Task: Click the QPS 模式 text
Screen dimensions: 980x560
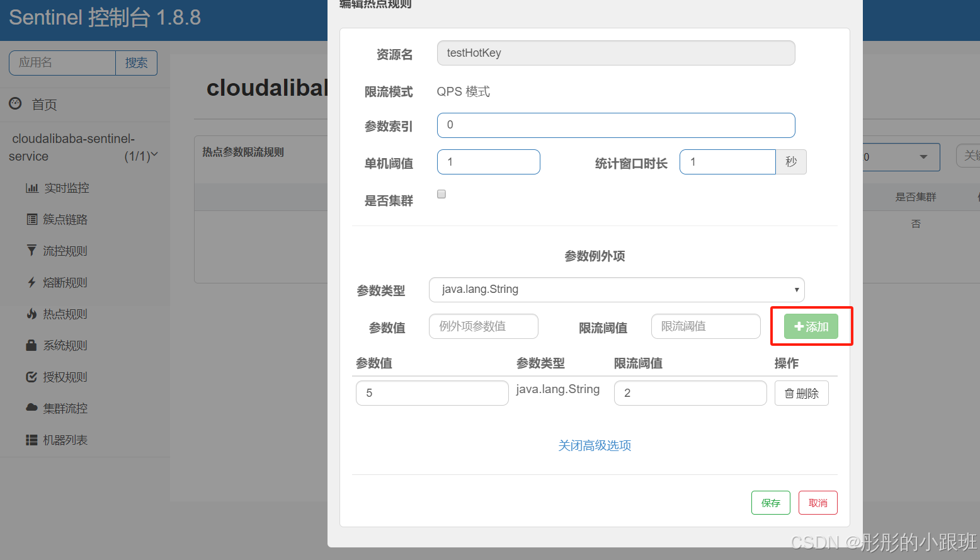Action: [x=464, y=91]
